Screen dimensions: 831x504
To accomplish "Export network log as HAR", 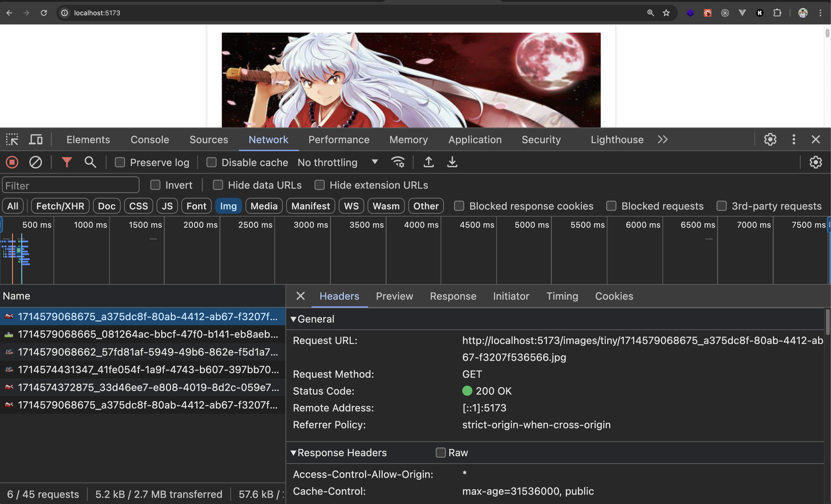I will point(452,162).
